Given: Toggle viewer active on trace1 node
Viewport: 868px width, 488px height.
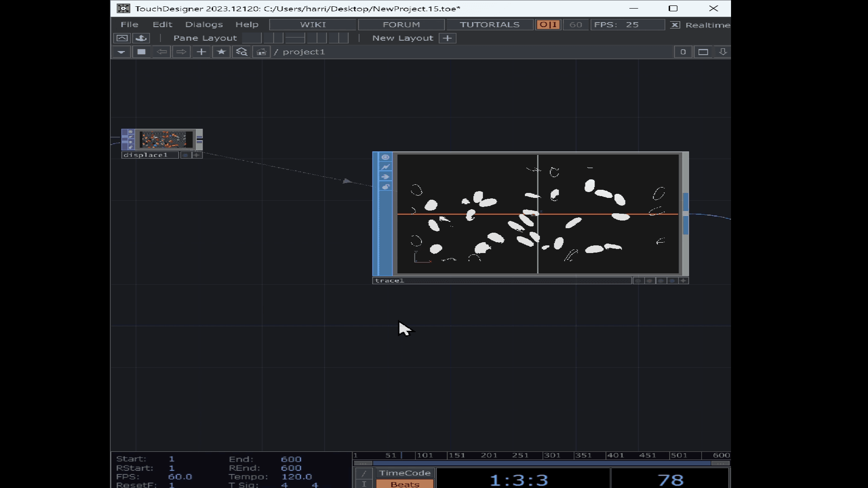Looking at the screenshot, I should (385, 157).
